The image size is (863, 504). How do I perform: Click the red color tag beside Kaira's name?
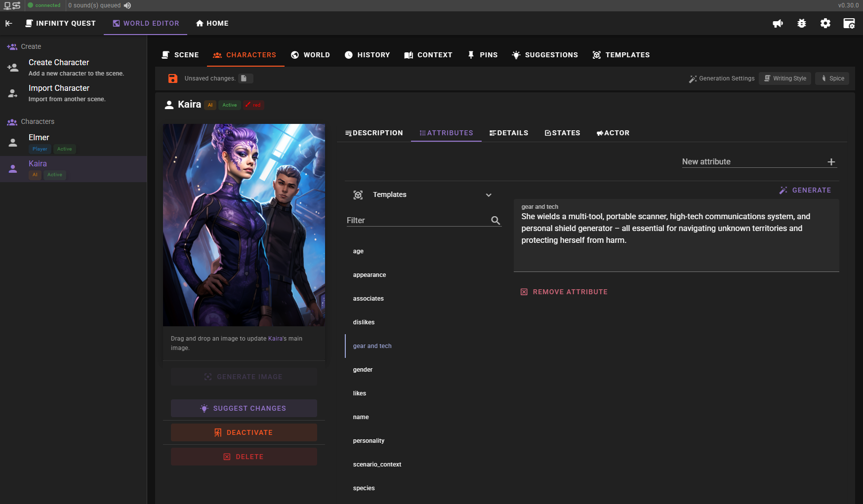tap(253, 105)
